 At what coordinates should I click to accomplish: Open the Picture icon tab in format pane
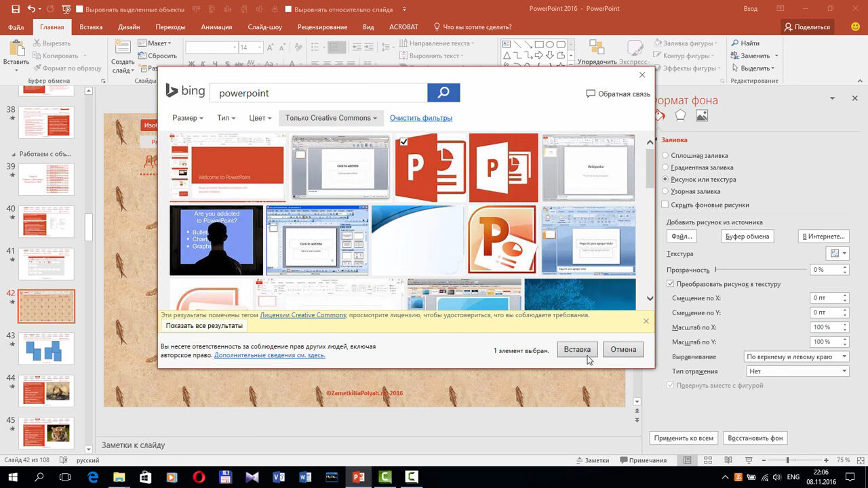click(x=702, y=116)
